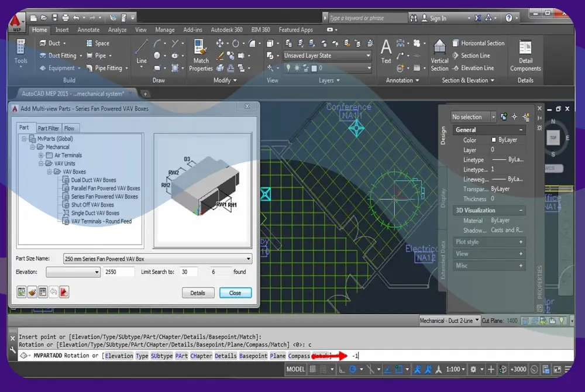Viewport: 585px width, 392px height.
Task: Click the Space tool in Build panel
Action: tap(98, 43)
